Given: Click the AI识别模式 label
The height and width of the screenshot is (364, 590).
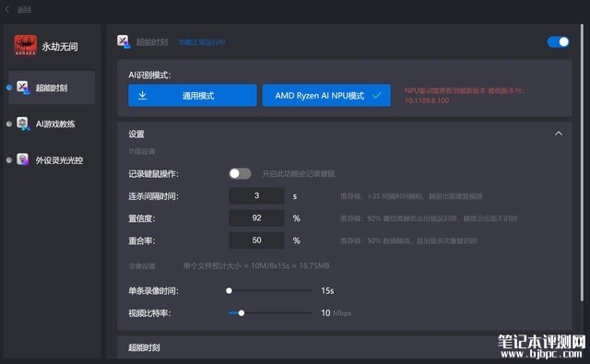Looking at the screenshot, I should pyautogui.click(x=149, y=76).
